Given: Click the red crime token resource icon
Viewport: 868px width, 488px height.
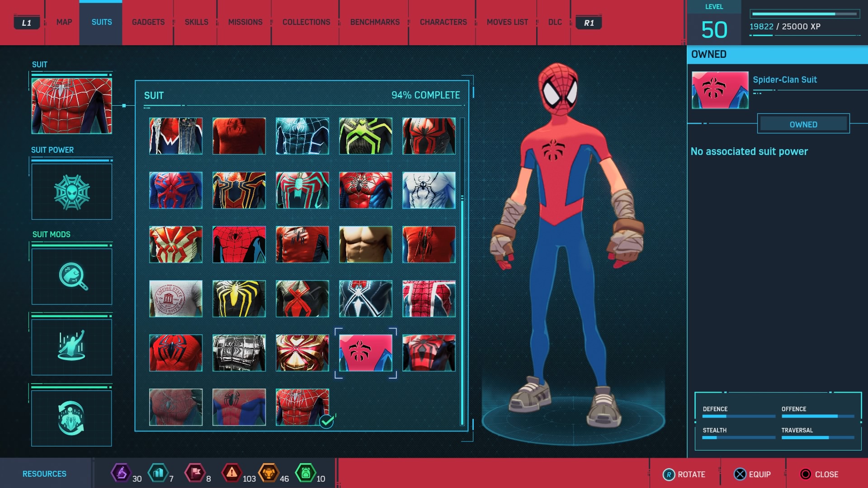Looking at the screenshot, I should coord(231,473).
